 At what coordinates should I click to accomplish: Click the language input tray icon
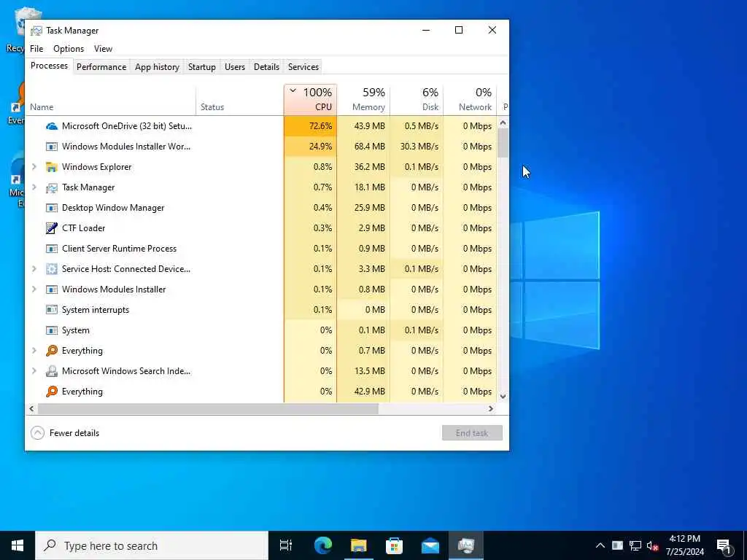(617, 545)
